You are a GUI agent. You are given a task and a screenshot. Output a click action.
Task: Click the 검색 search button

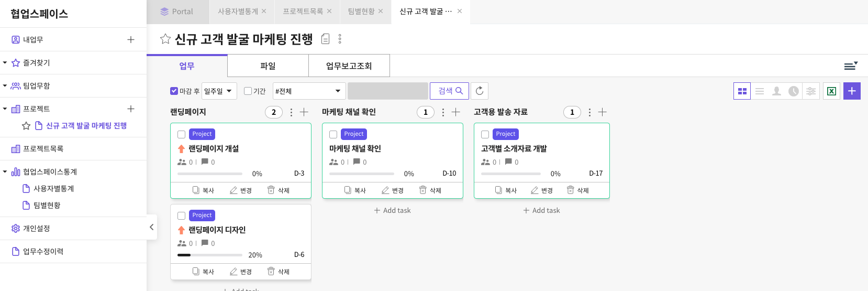point(449,91)
